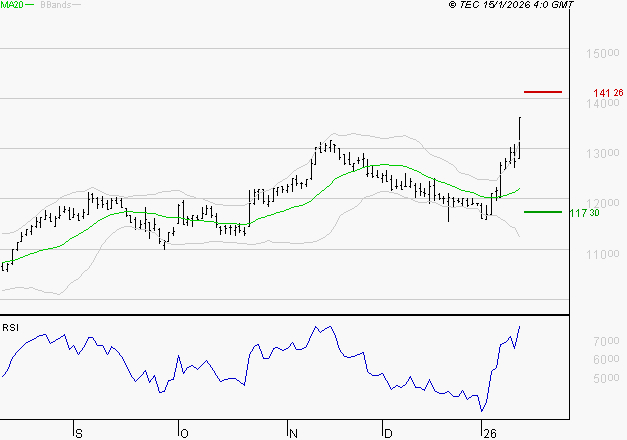The image size is (627, 440).
Task: Click the TEC copyright timestamp text
Action: click(511, 5)
